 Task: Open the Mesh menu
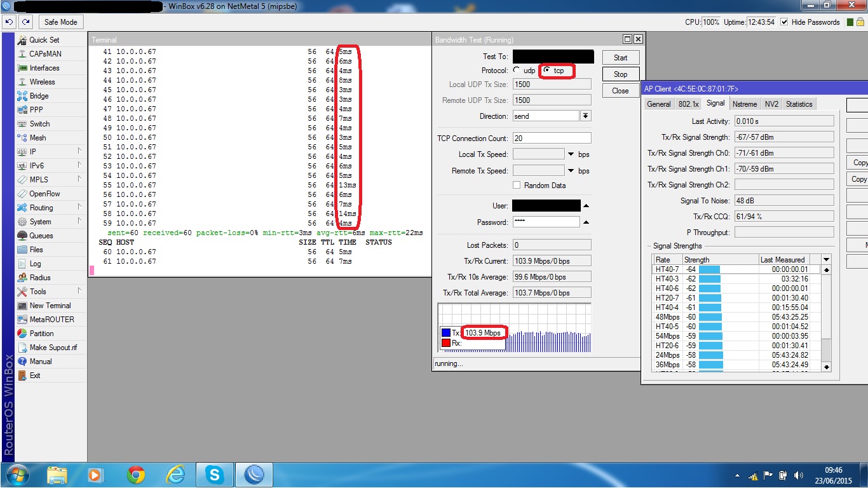click(37, 138)
